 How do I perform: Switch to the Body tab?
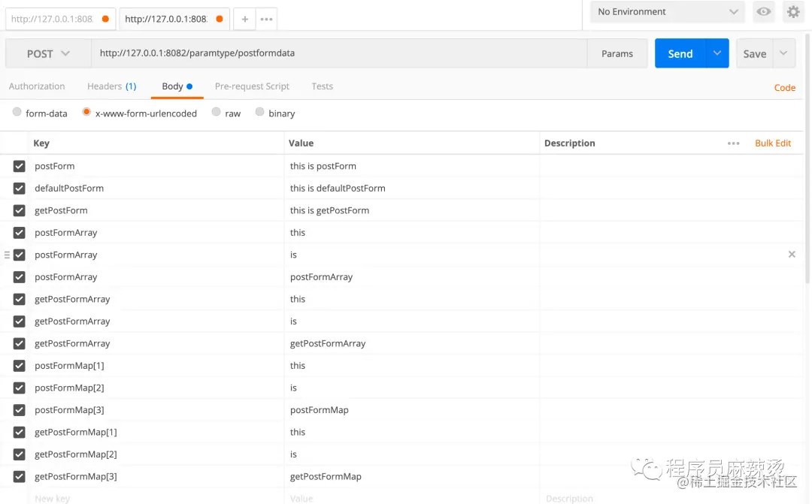[x=177, y=86]
